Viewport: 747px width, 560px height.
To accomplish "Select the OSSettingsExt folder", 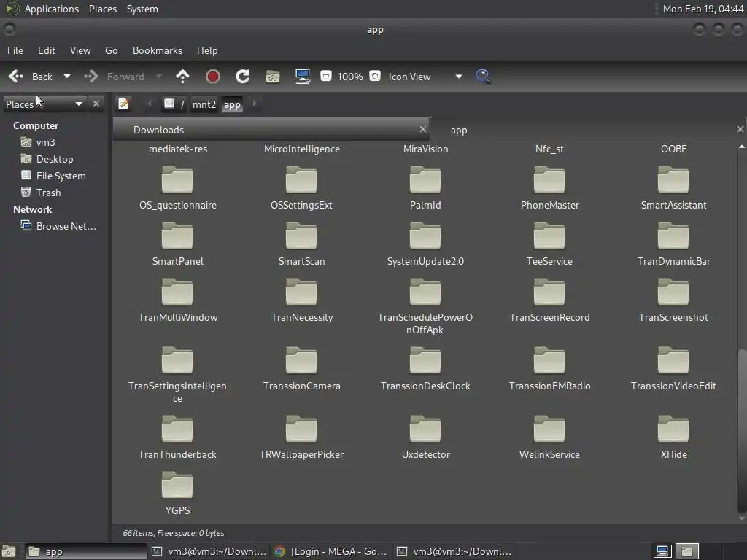I will pyautogui.click(x=301, y=187).
